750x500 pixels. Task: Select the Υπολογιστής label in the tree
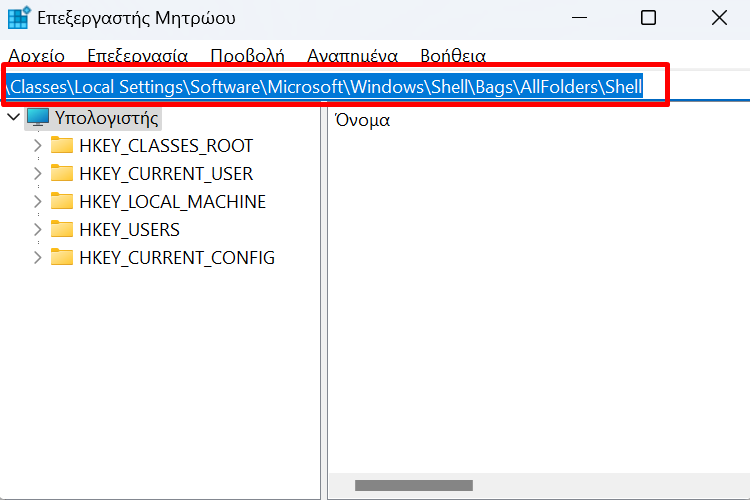pyautogui.click(x=106, y=118)
